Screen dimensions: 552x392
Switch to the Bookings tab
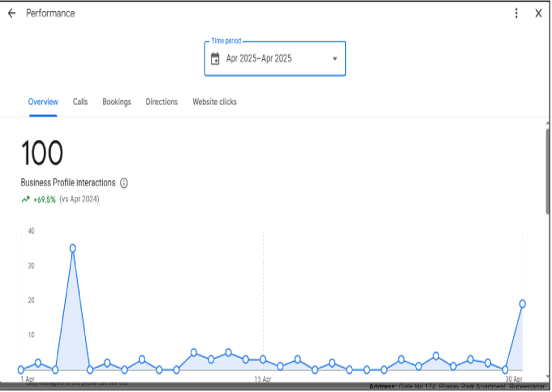tap(117, 102)
